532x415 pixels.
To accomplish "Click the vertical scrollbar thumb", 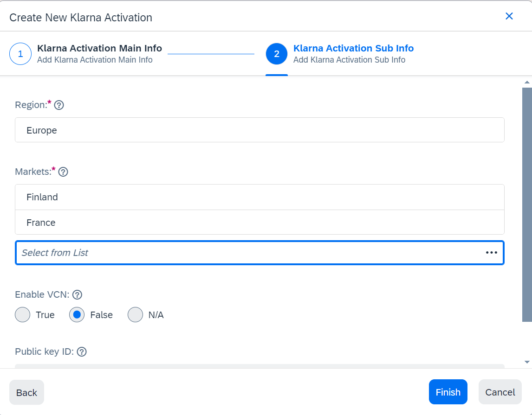I will pyautogui.click(x=527, y=204).
